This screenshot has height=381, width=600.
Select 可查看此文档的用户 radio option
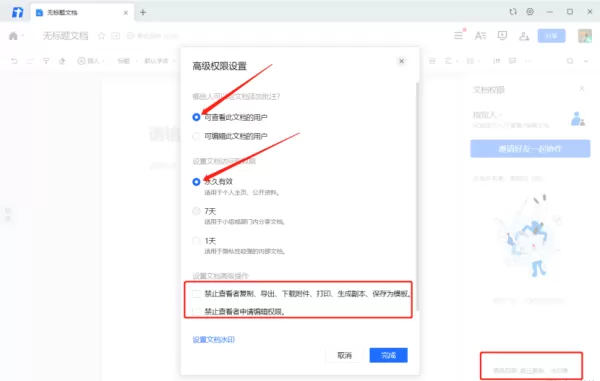[x=196, y=117]
